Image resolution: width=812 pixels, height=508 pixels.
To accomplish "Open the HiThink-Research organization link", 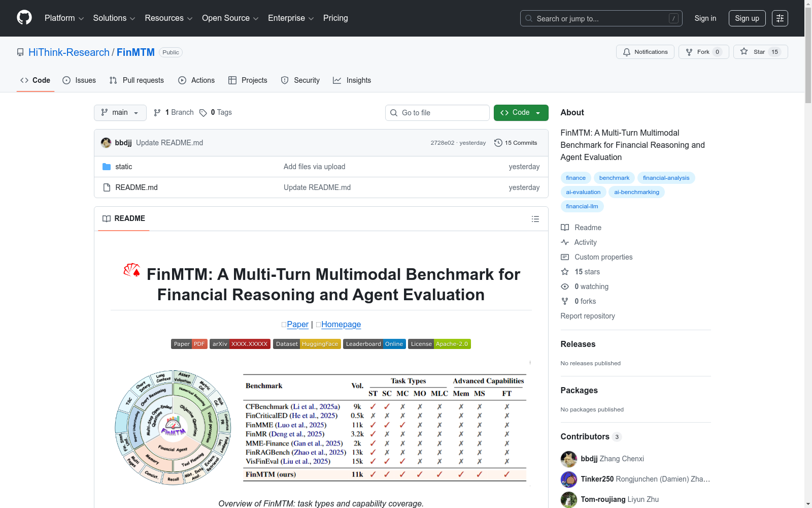I will tap(69, 52).
